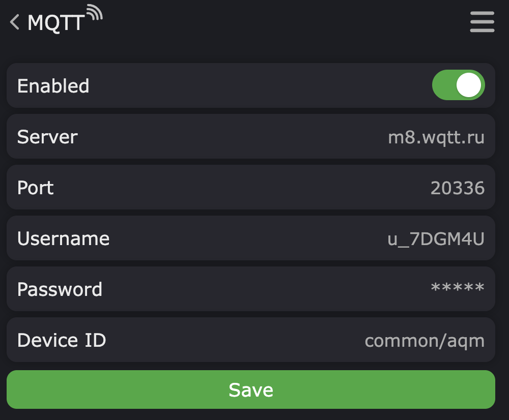Click the signal waves icon next to MQTT
509x420 pixels.
point(94,13)
